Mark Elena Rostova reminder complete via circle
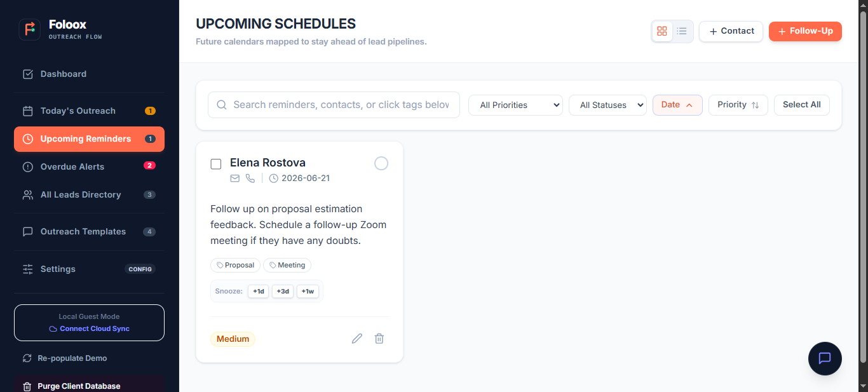Image resolution: width=868 pixels, height=392 pixels. 381,163
